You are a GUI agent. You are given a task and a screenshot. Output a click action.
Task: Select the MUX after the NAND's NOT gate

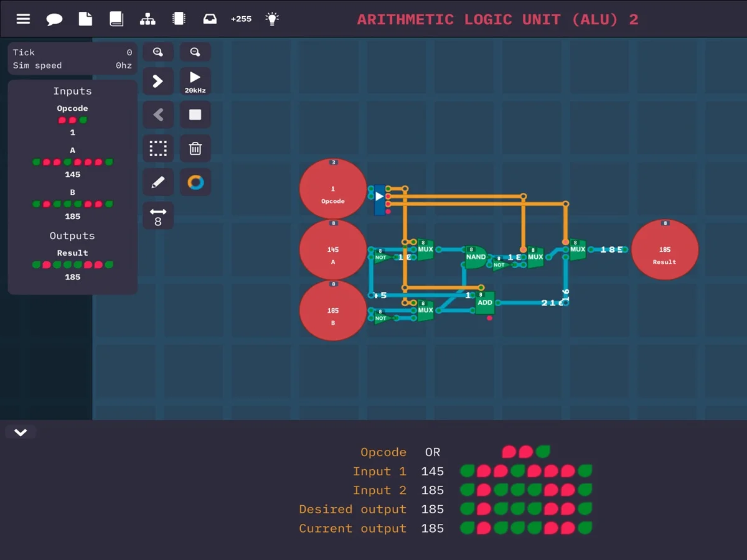click(x=535, y=257)
